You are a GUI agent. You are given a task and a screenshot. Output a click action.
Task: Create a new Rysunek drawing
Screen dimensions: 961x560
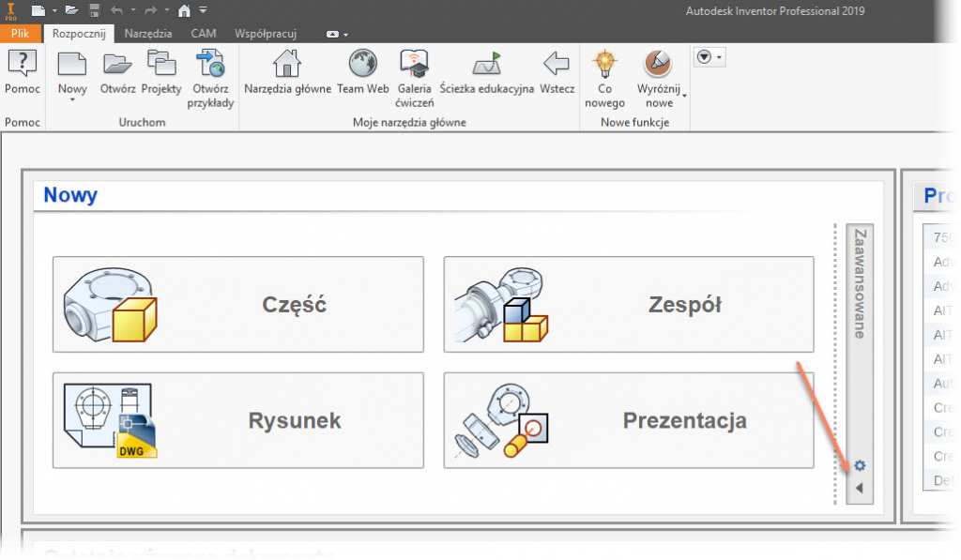tap(237, 420)
